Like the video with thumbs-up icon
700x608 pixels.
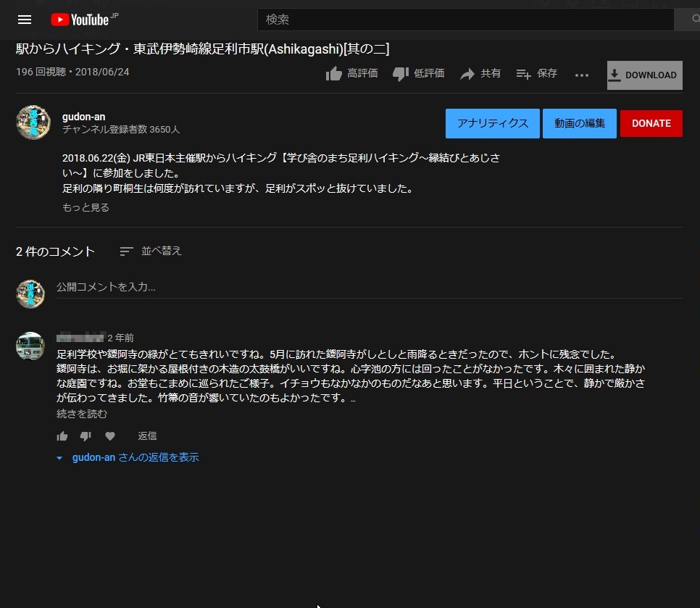pos(334,74)
